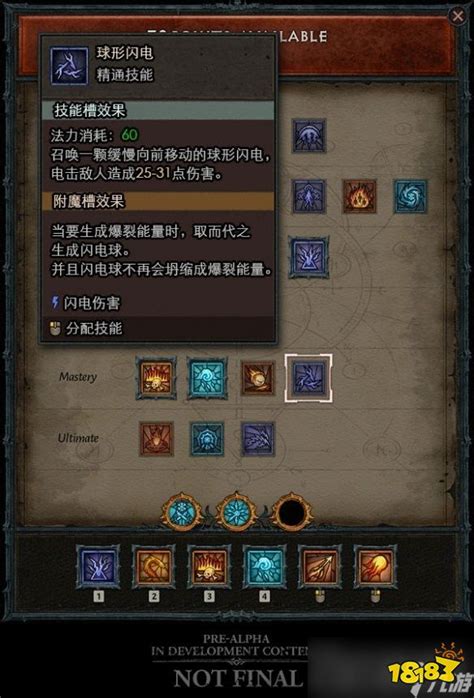474x698 pixels.
Task: Pick the teal frost Ultimate skill icon
Action: coord(207,439)
